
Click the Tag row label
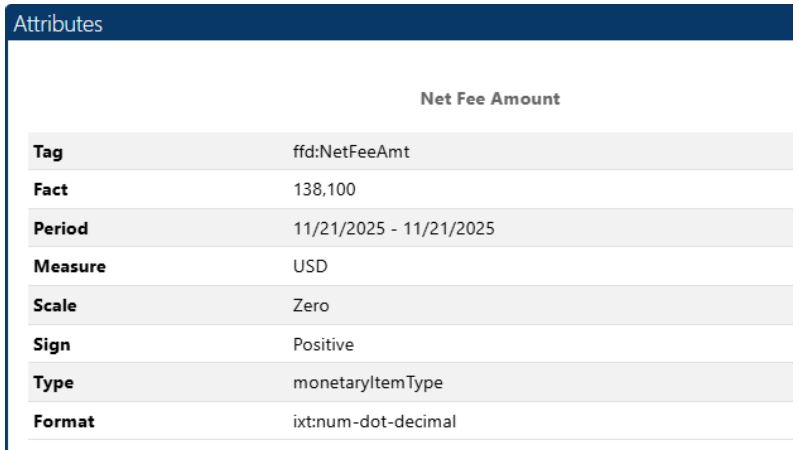coord(47,152)
